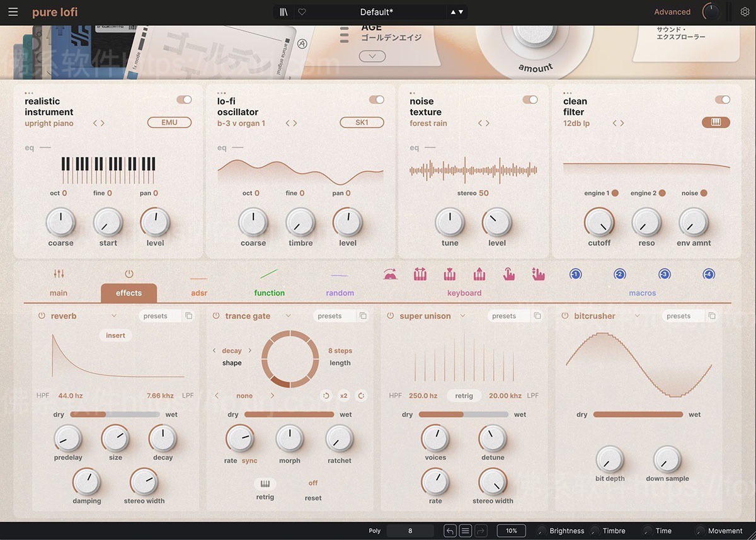This screenshot has height=540, width=756.
Task: Click the undo arrow in the bottom bar
Action: (449, 530)
